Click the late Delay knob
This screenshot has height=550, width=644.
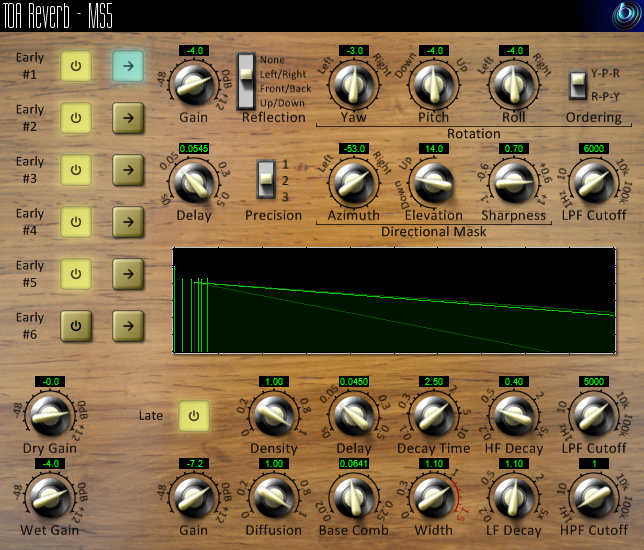pos(354,416)
